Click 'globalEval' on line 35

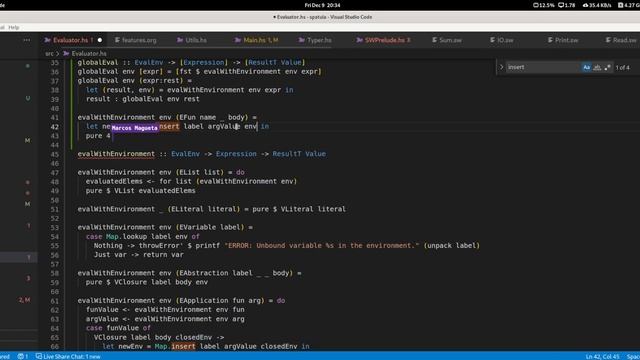pos(98,62)
